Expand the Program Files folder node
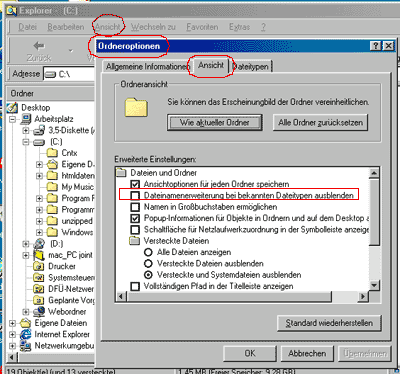Viewport: 400px width, 374px height. (40, 198)
